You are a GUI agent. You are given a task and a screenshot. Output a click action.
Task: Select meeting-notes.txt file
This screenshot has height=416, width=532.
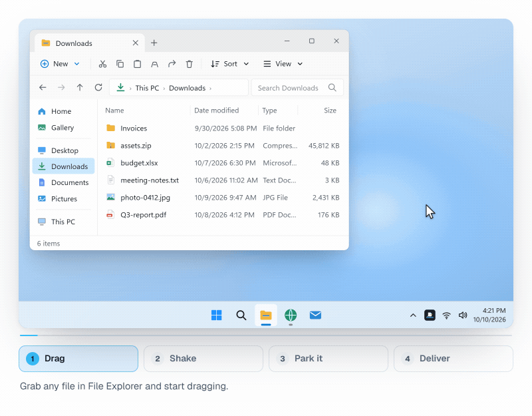(x=223, y=180)
